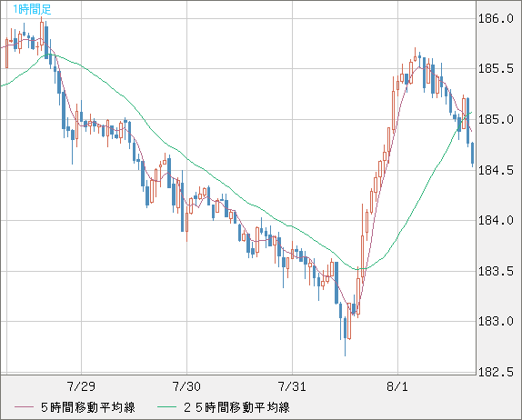This screenshot has height=420, width=522.
Task: Click the 5時間移動平均線 legend text
Action: point(88,407)
